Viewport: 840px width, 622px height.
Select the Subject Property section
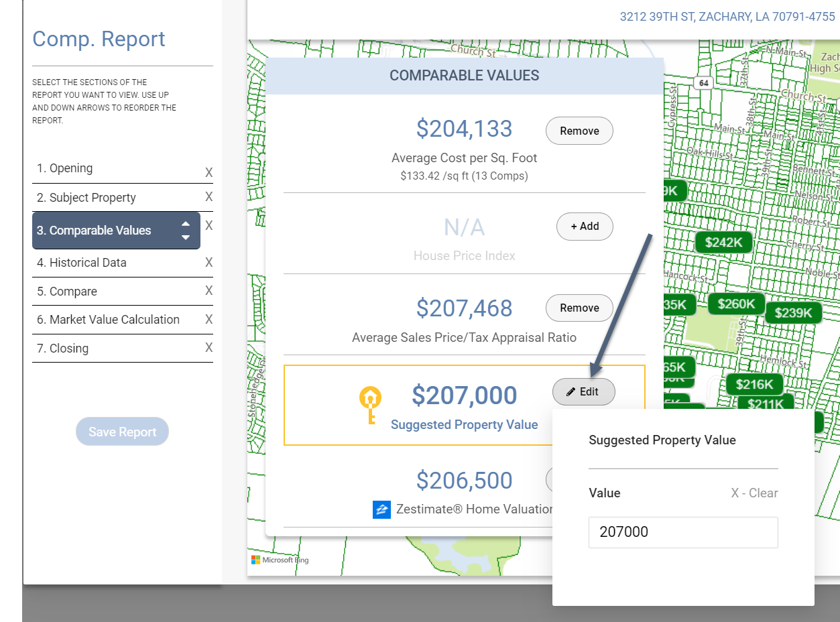coord(86,198)
